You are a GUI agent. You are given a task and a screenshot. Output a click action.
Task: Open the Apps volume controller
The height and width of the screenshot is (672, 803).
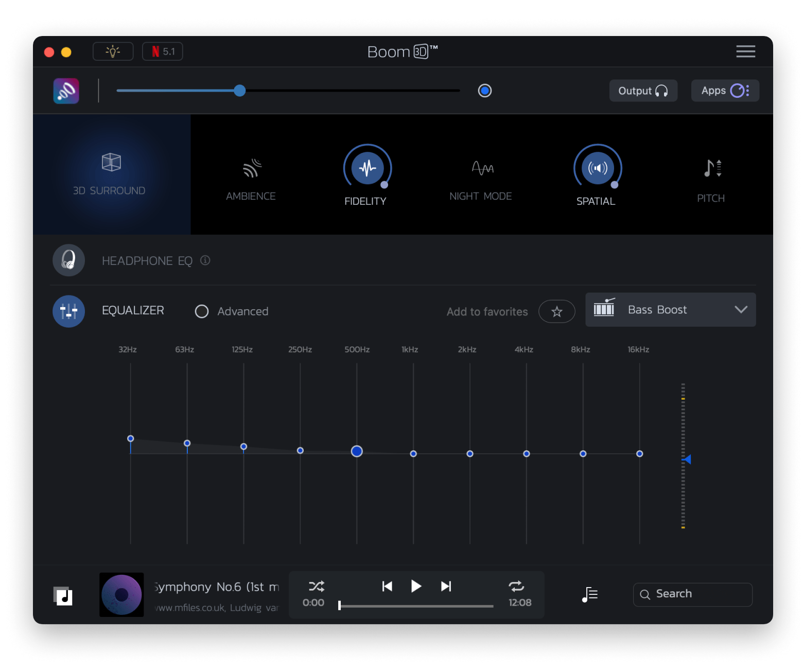[725, 91]
